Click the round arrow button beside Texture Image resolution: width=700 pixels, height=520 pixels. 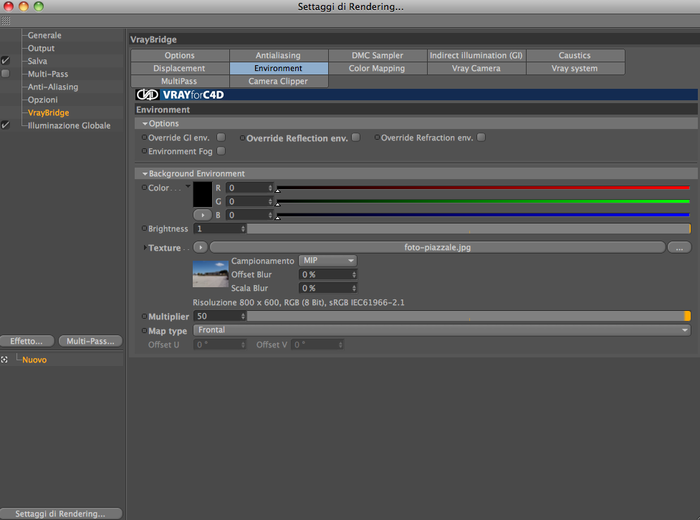[x=200, y=247]
